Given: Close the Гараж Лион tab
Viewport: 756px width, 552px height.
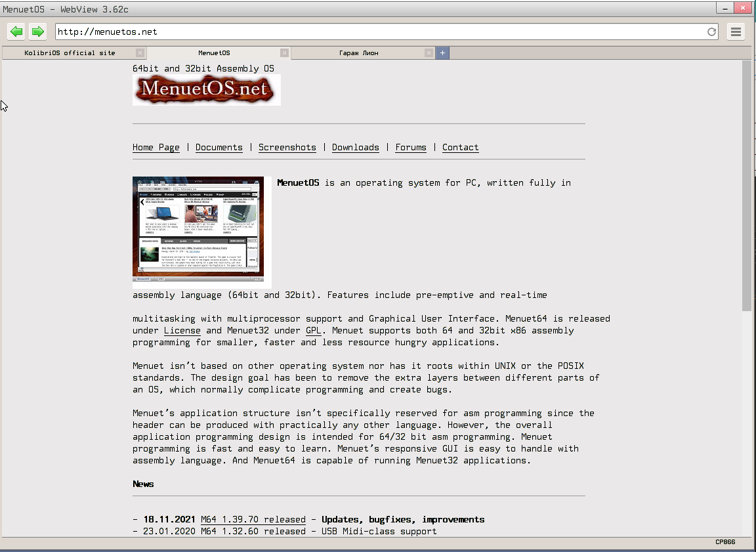Looking at the screenshot, I should coord(429,53).
